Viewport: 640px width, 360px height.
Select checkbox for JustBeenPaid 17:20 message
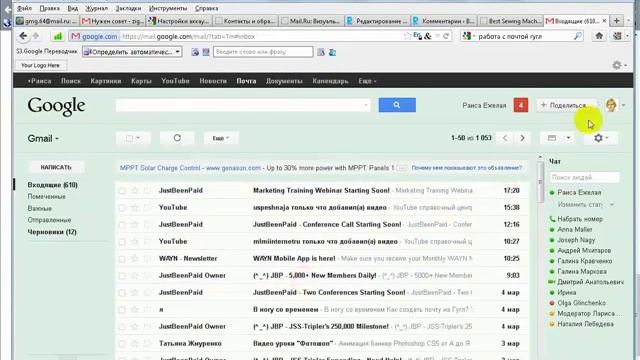pos(122,191)
